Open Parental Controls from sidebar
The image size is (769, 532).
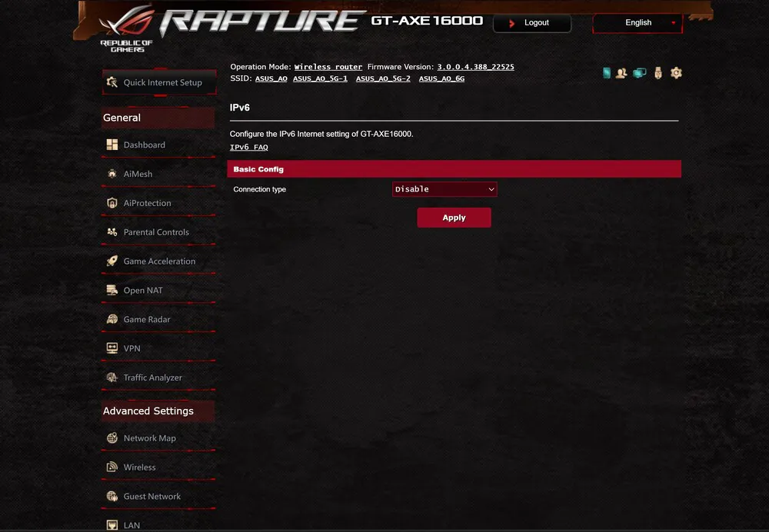point(158,232)
